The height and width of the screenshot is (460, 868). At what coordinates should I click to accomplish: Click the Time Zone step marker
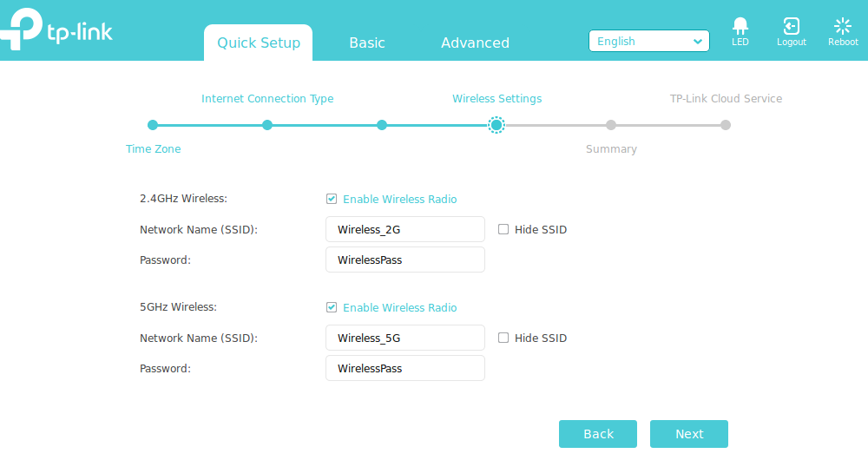(x=153, y=125)
